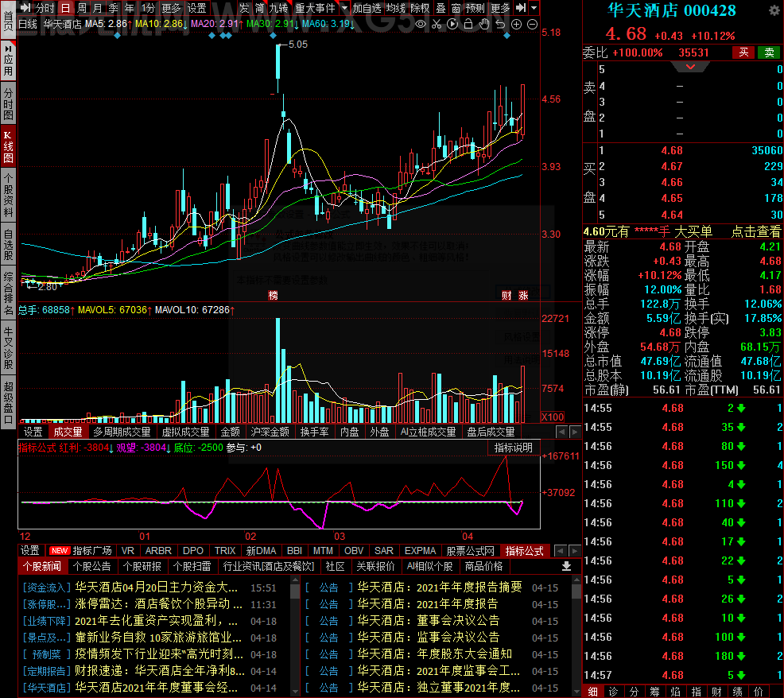Select 财 tab at bottom right
The width and height of the screenshot is (784, 698).
716,692
